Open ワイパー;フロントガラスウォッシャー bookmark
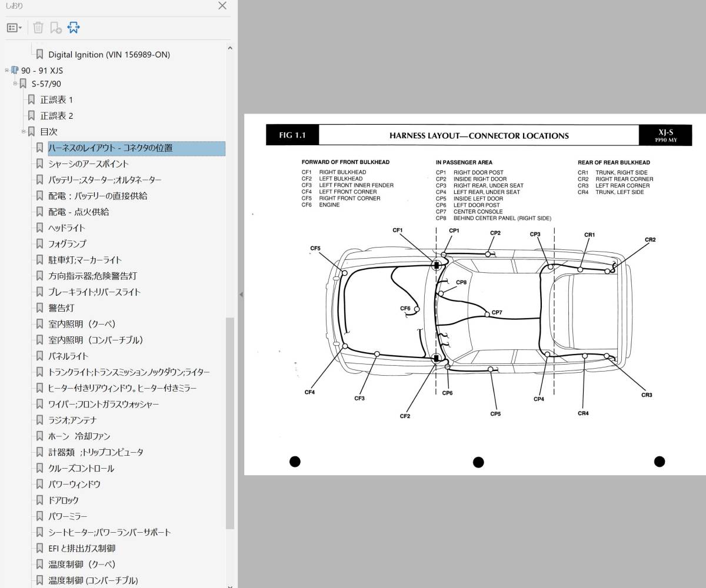The height and width of the screenshot is (588, 706). (x=104, y=405)
